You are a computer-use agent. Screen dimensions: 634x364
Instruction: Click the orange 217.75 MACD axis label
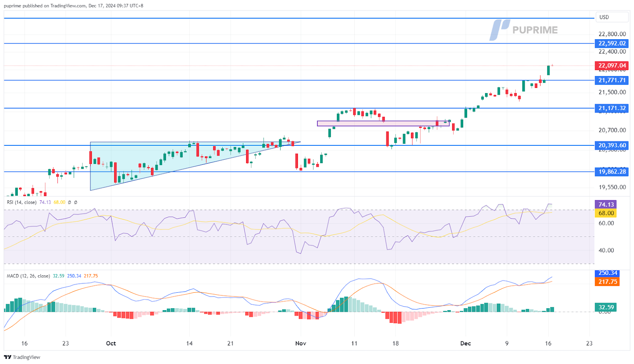click(607, 282)
